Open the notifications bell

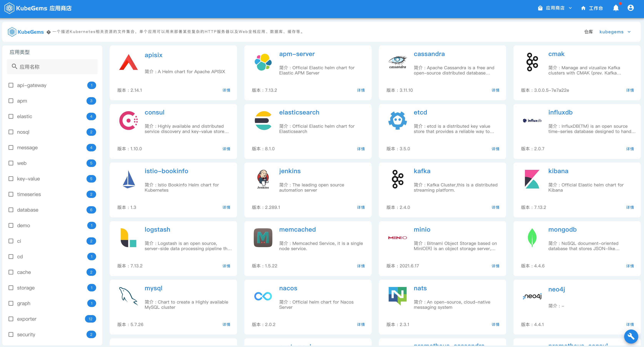616,8
